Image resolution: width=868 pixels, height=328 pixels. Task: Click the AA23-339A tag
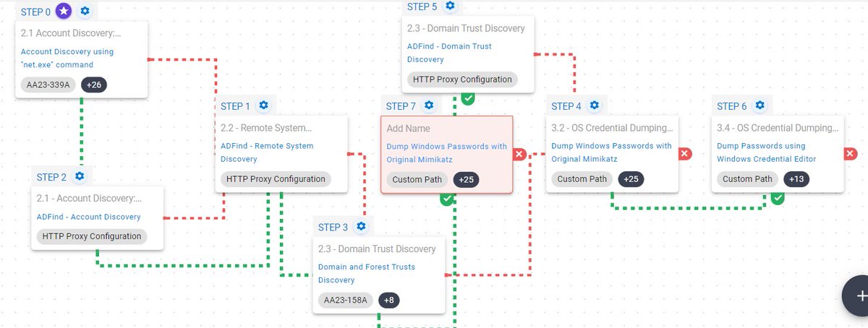point(48,85)
